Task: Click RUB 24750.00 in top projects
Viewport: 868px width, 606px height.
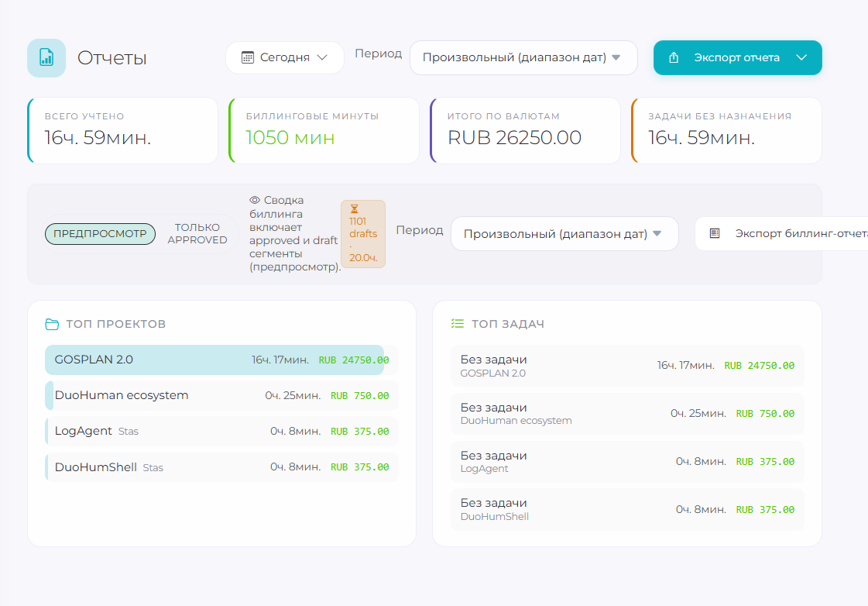Action: [354, 360]
